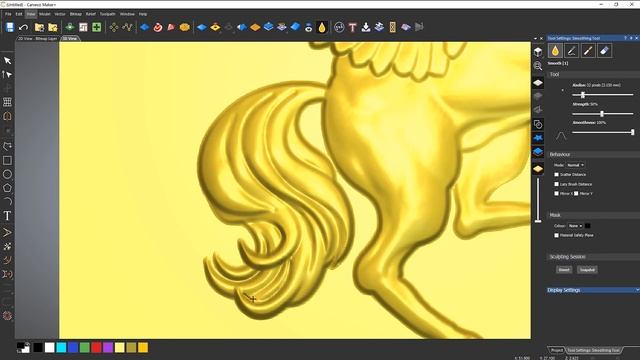Click the brush profile curve icon
640x360 pixels.
click(561, 136)
